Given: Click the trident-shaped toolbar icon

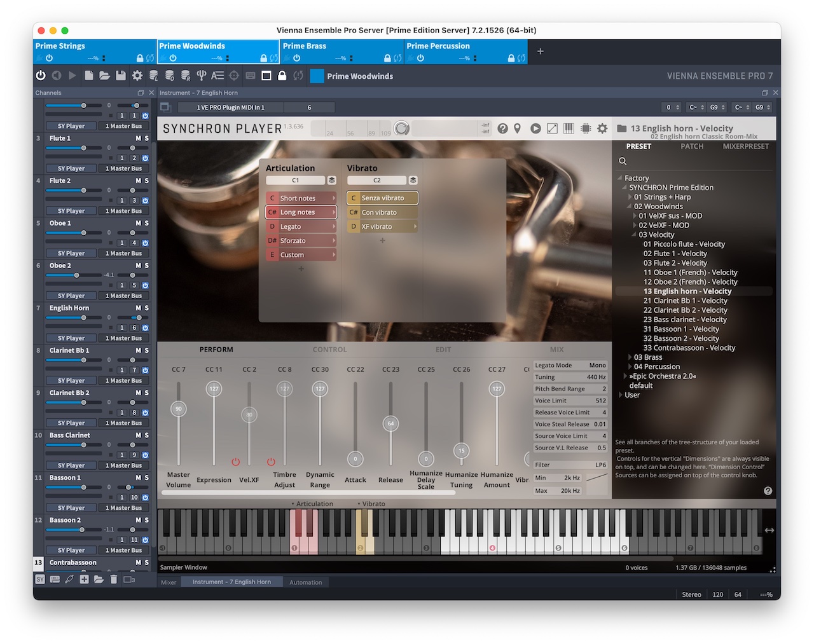Looking at the screenshot, I should coord(201,76).
